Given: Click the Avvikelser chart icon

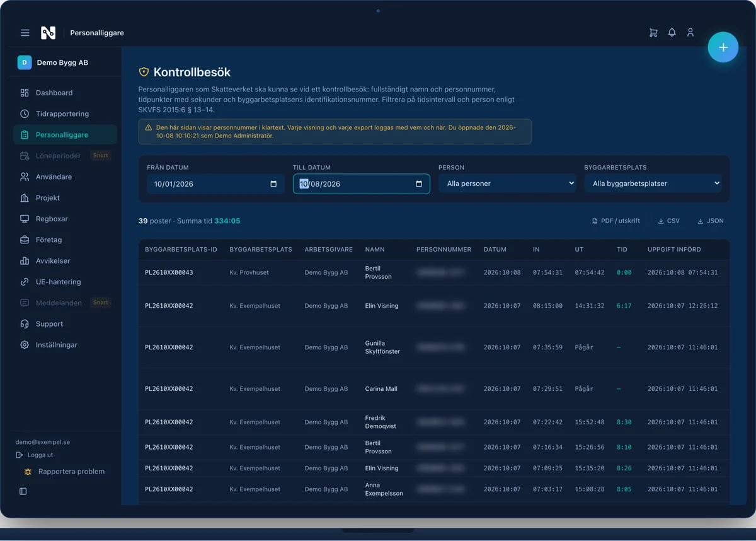Looking at the screenshot, I should coord(25,261).
